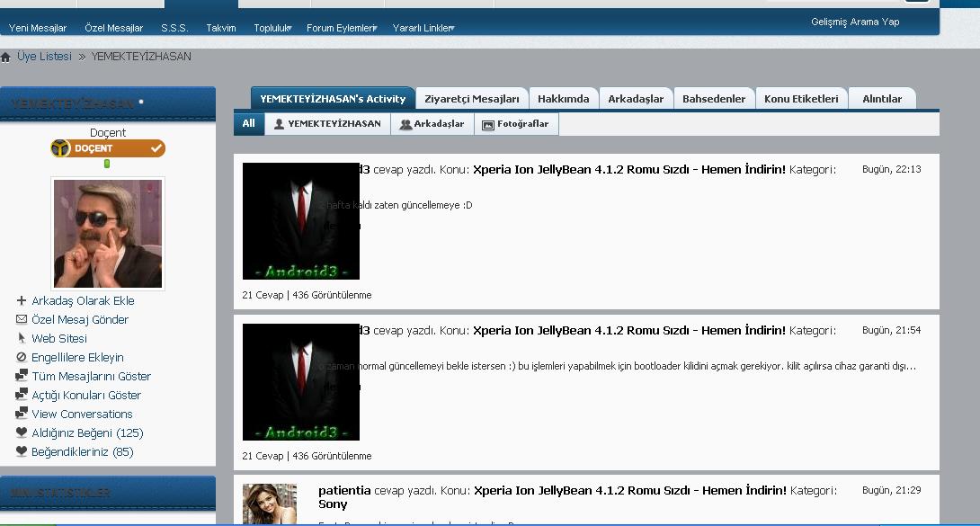Open the Forum Eylemleri dropdown menu
Screen dimensions: 980x526
342,28
